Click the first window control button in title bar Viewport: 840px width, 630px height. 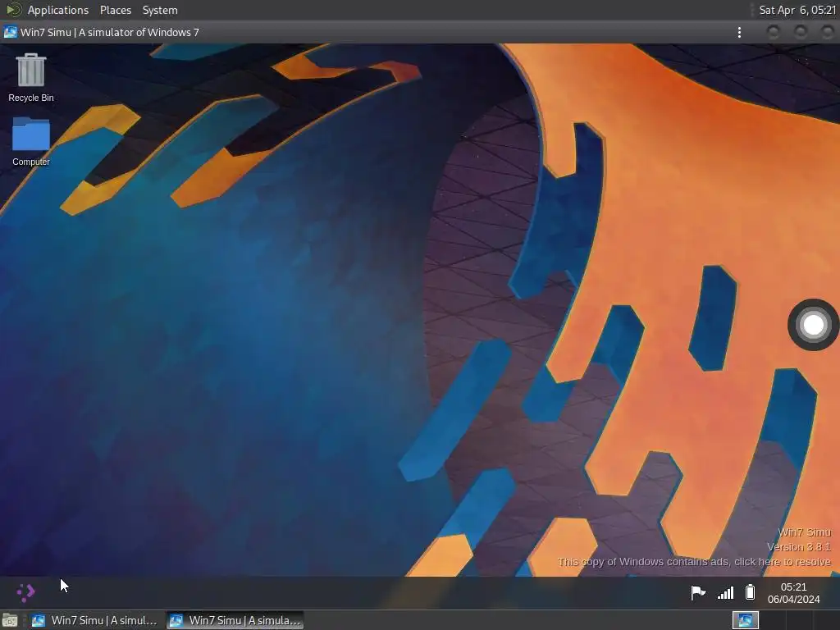point(773,33)
